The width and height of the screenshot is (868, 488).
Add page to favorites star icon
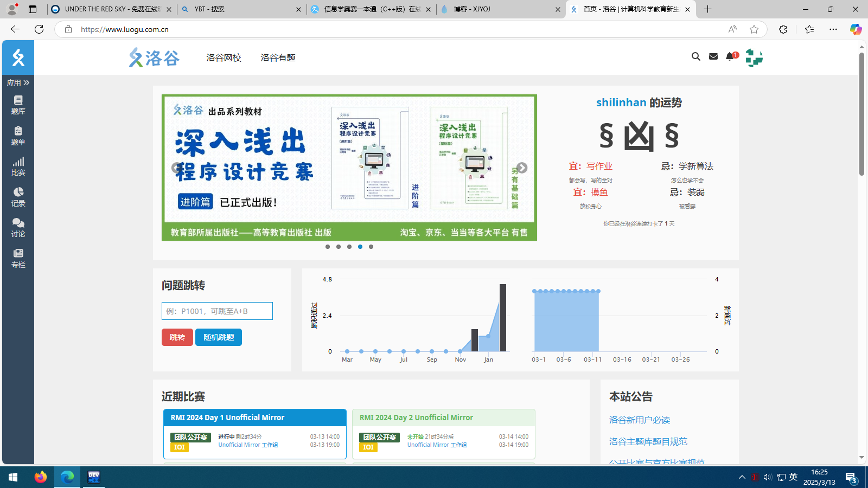(x=754, y=29)
